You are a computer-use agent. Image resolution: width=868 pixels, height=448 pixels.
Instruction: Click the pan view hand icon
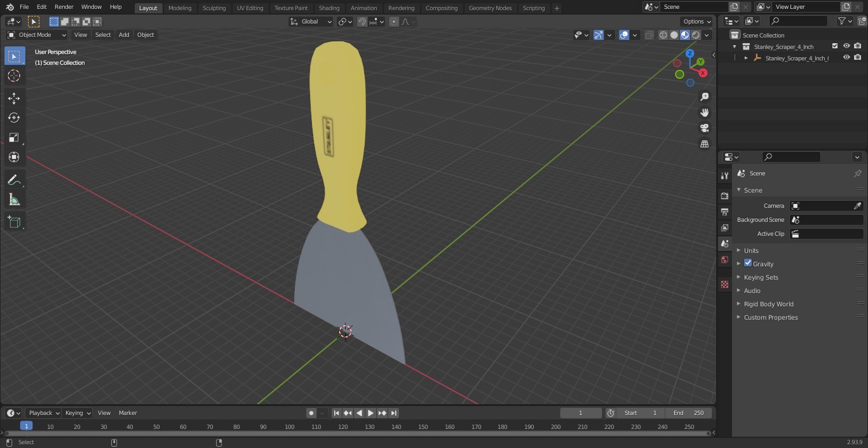(704, 112)
